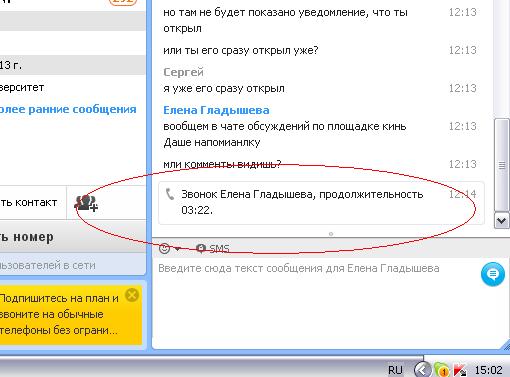510x377 pixels.
Task: Click the sender name Сергей
Action: point(183,72)
